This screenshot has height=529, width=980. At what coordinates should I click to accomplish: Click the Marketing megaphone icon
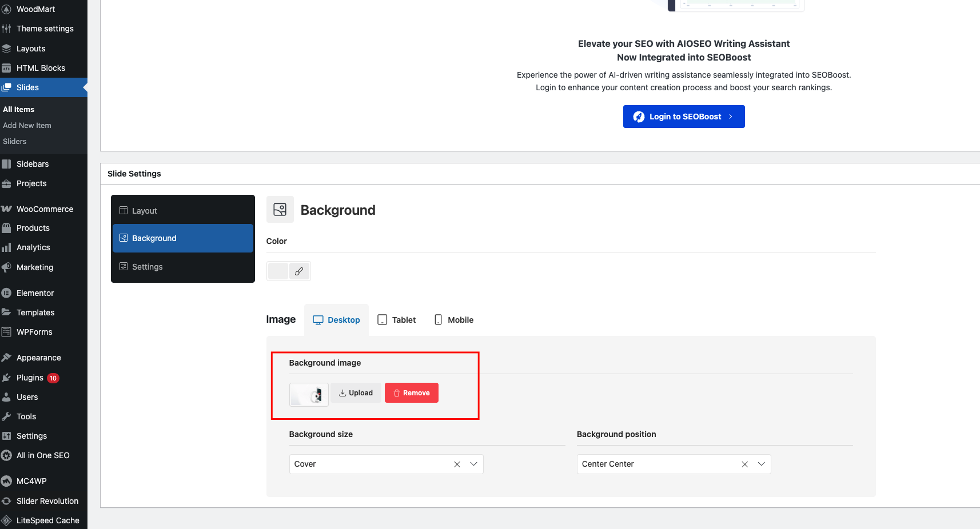[6, 267]
